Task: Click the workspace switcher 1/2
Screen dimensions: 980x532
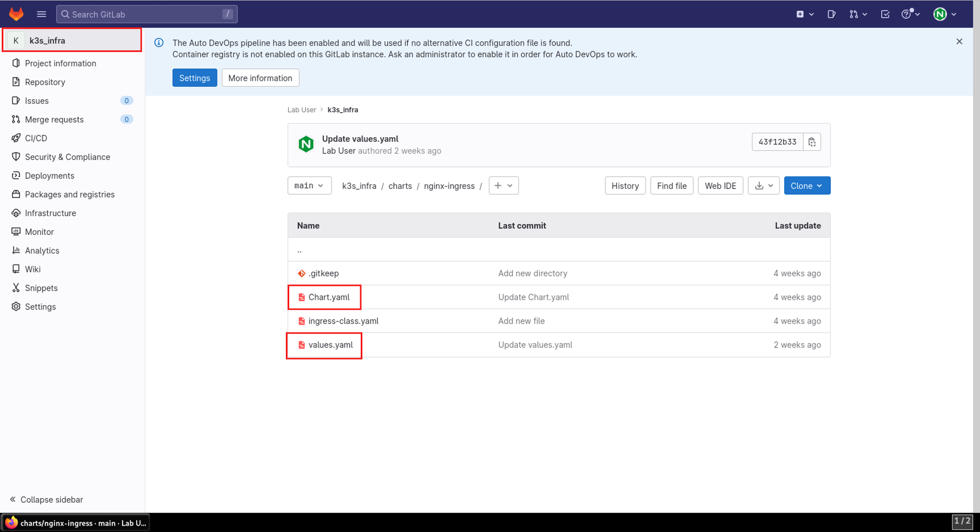Action: pyautogui.click(x=962, y=521)
